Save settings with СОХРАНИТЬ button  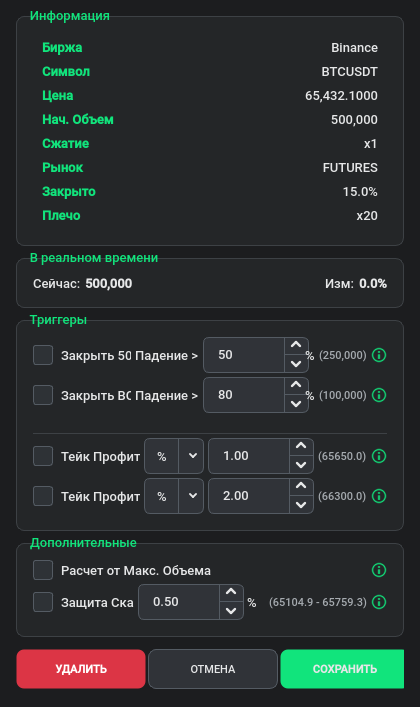click(x=342, y=669)
